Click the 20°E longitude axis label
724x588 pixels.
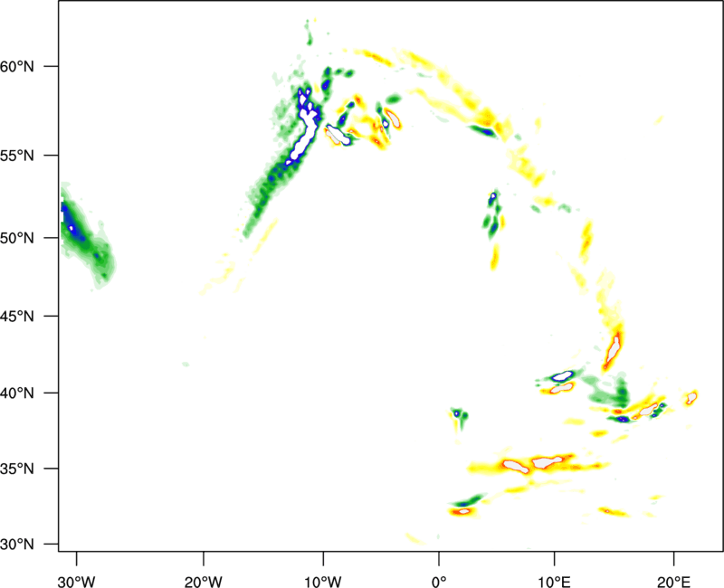pyautogui.click(x=673, y=582)
